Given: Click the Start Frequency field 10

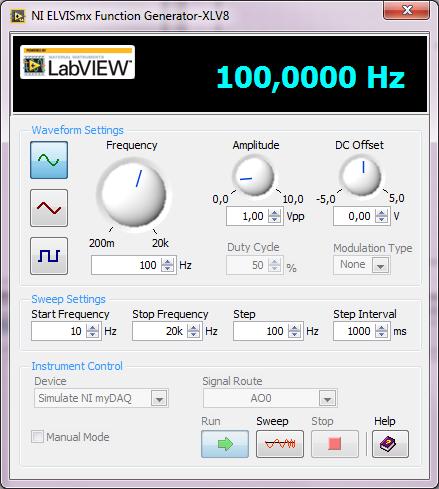Looking at the screenshot, I should click(59, 331).
